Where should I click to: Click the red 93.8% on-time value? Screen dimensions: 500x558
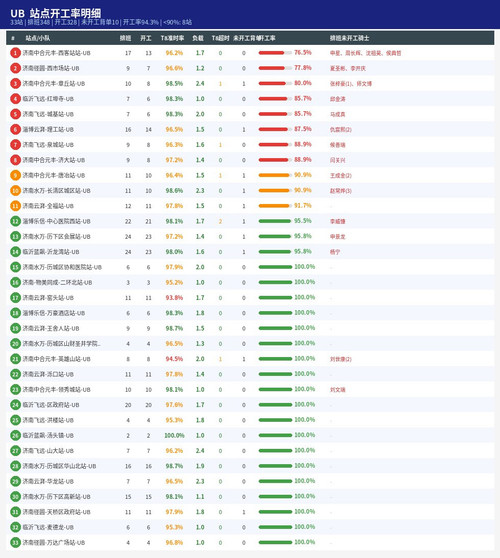click(x=174, y=298)
